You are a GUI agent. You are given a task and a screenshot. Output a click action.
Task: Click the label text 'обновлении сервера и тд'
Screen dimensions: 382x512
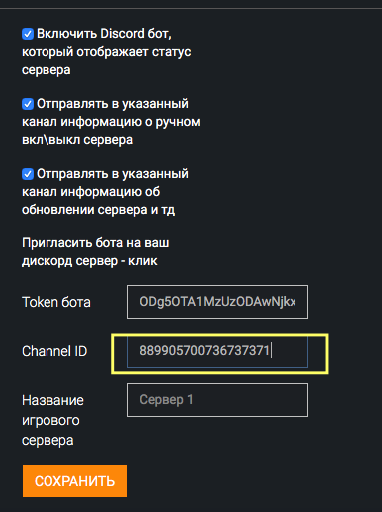point(99,210)
